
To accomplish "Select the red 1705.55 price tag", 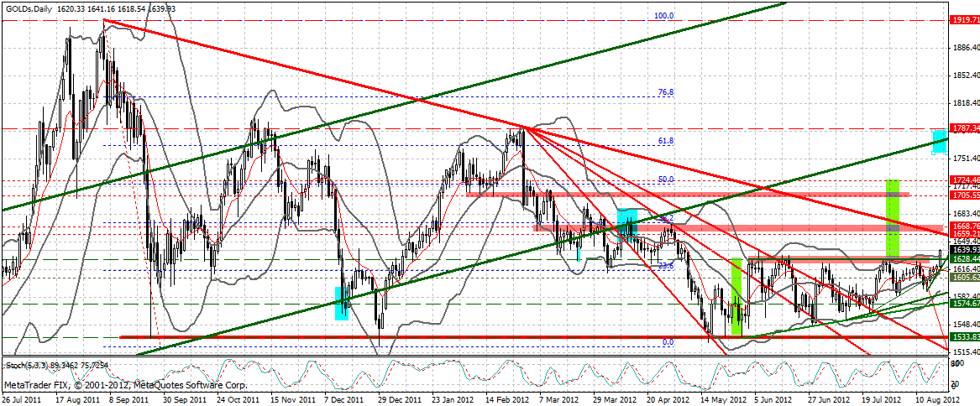I will tap(964, 195).
